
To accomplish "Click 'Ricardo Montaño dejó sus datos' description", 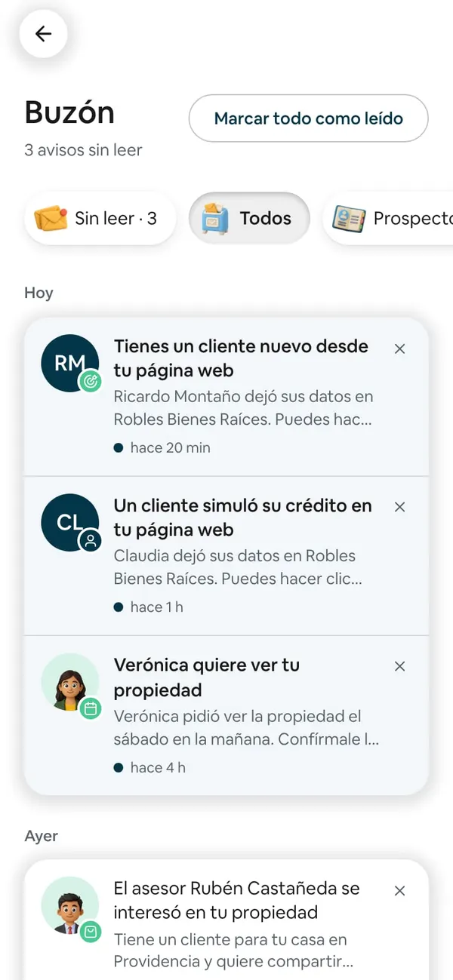I will click(244, 407).
